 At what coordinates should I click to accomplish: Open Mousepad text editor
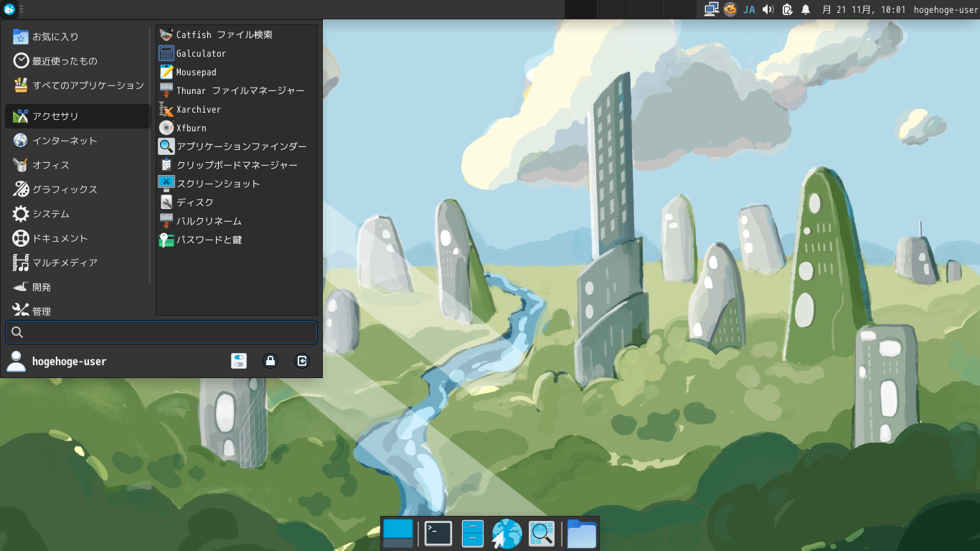pos(237,72)
